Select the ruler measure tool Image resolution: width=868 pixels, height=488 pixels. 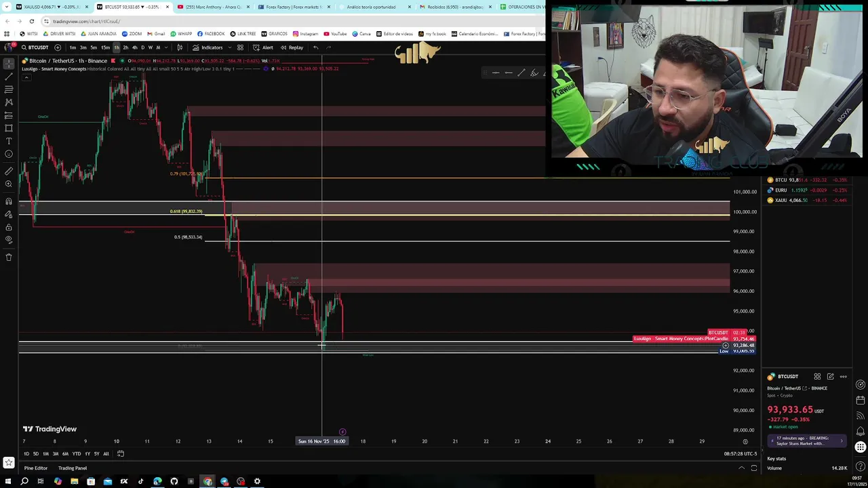click(9, 171)
